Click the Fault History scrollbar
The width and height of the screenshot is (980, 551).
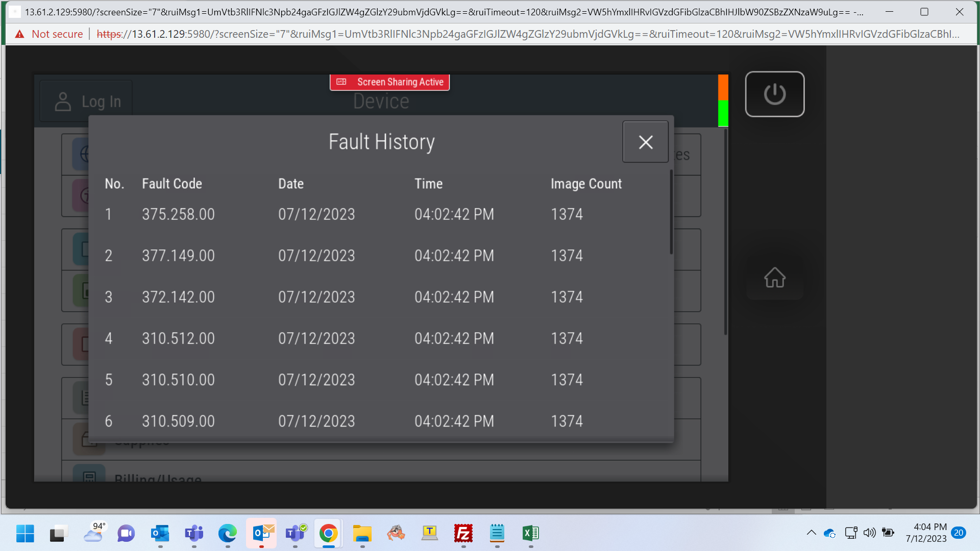[x=671, y=212]
